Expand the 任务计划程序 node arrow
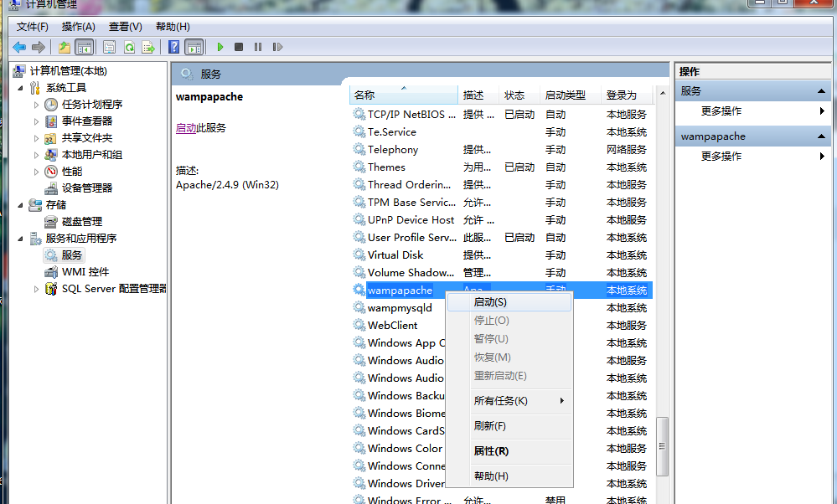Screen dimensions: 837x504 (x=36, y=105)
